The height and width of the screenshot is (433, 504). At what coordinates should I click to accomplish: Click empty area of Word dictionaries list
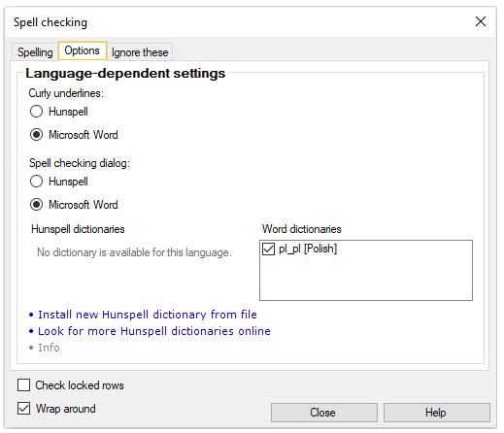366,279
